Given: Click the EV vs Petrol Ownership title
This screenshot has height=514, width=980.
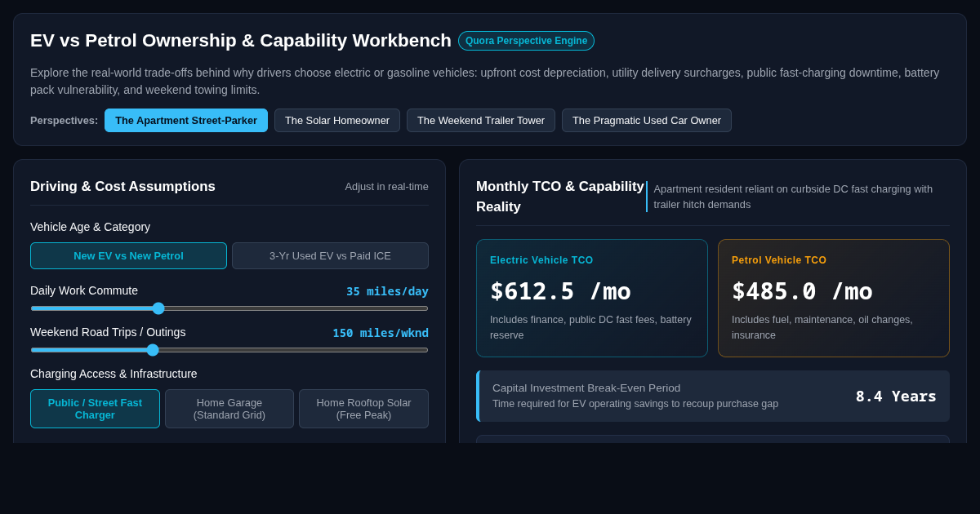Looking at the screenshot, I should [241, 41].
